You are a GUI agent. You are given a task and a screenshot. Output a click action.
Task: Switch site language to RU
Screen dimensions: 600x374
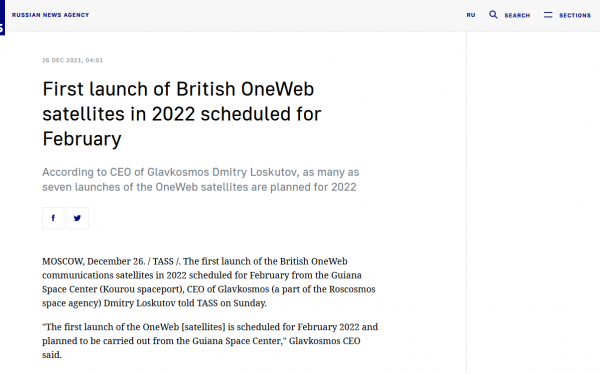[471, 15]
